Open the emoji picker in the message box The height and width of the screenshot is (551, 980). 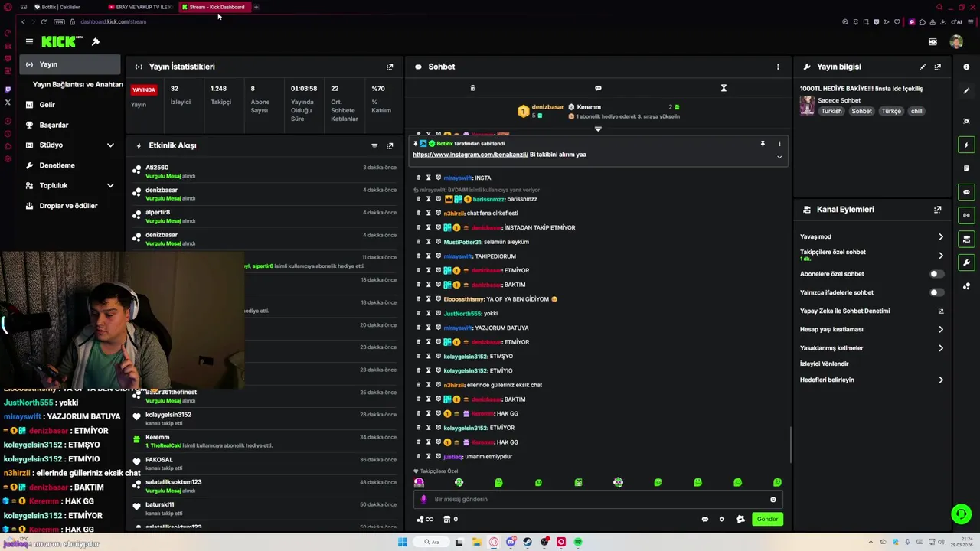pyautogui.click(x=773, y=500)
